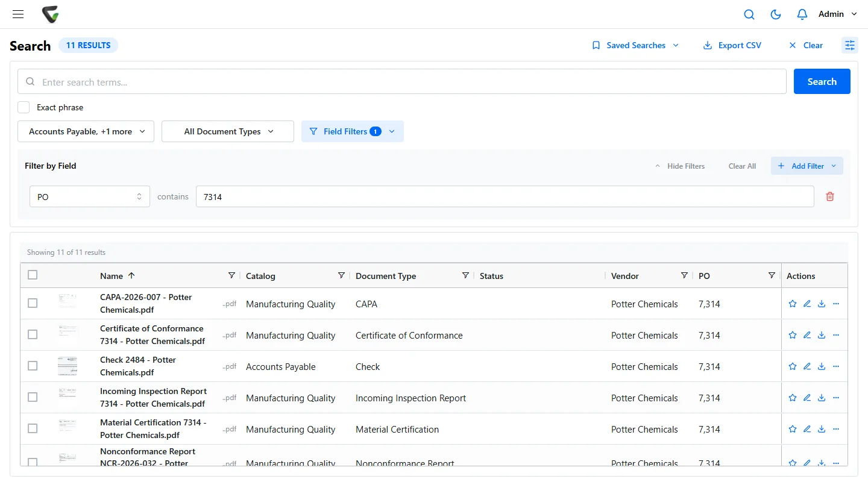Image resolution: width=868 pixels, height=482 pixels.
Task: Clear the current search
Action: tap(806, 45)
